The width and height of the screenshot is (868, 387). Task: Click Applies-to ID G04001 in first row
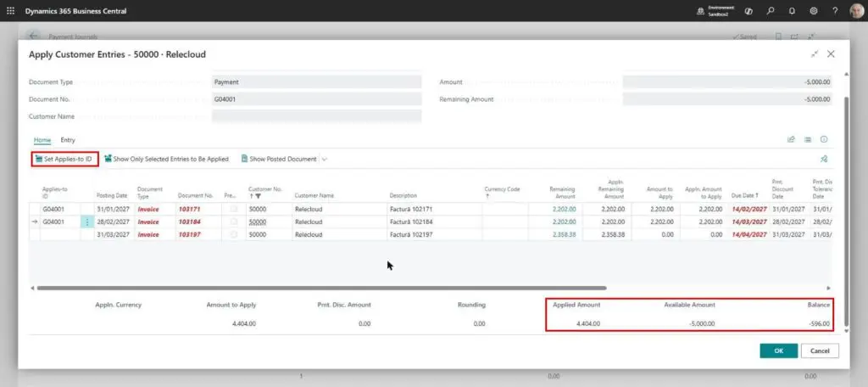click(53, 210)
